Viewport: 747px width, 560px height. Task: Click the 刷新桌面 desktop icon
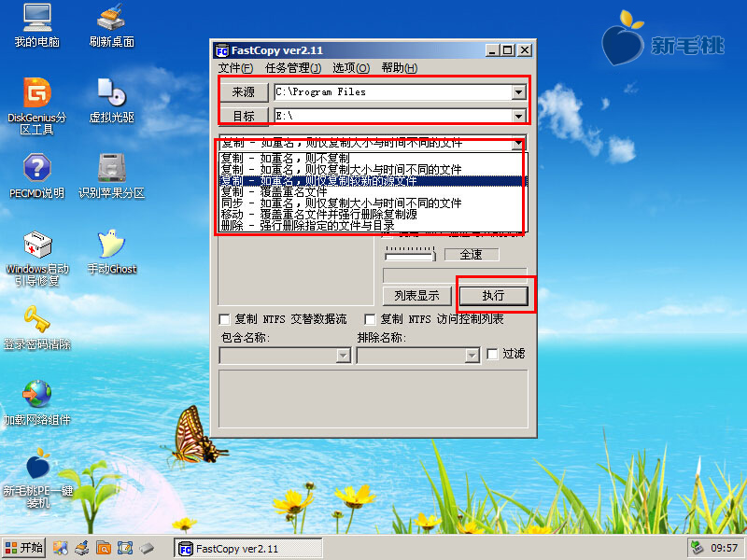[x=111, y=26]
